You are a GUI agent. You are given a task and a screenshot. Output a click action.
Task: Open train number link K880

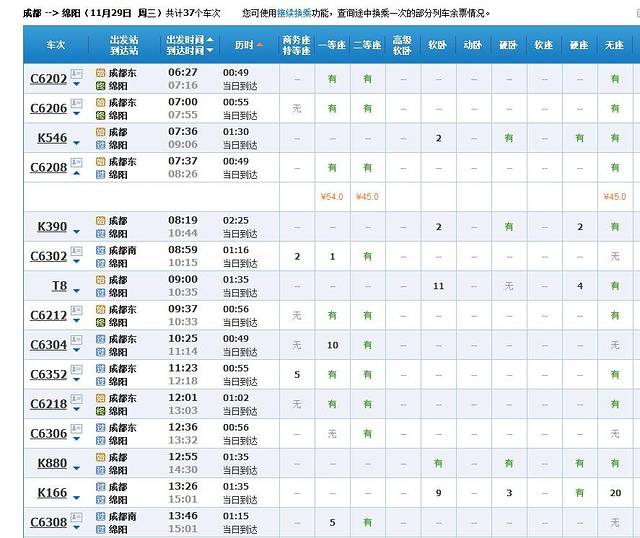click(x=52, y=463)
